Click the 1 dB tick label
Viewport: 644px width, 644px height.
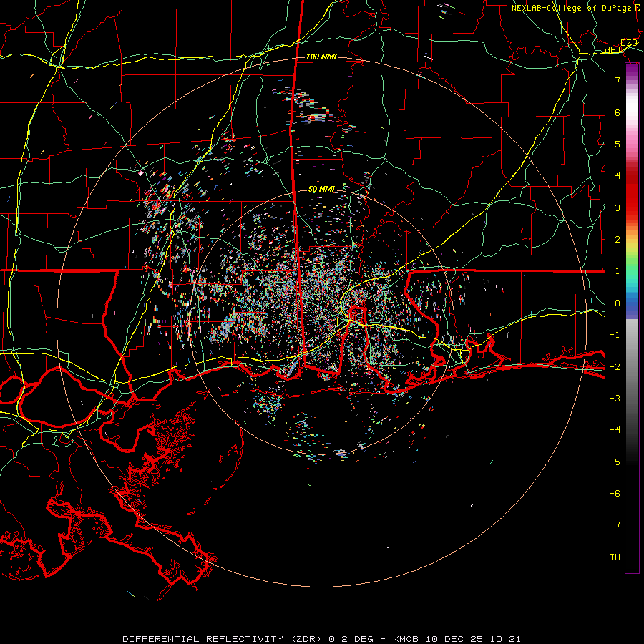618,271
